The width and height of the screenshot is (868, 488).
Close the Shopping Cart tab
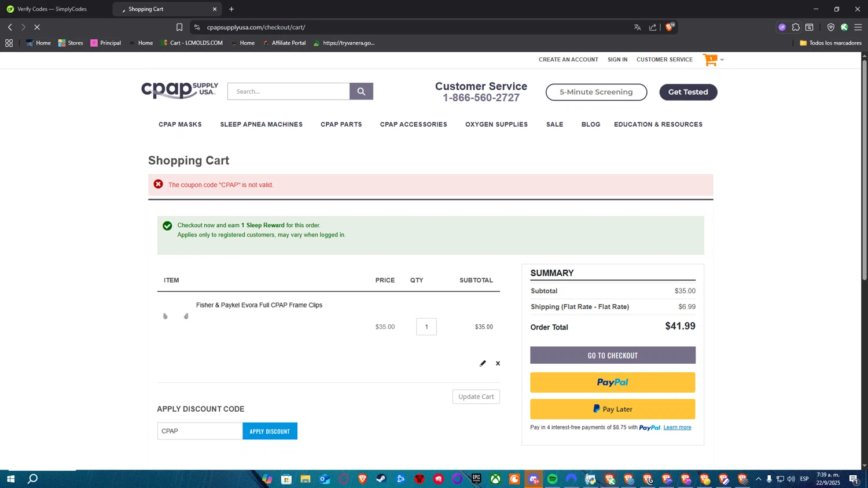point(215,9)
